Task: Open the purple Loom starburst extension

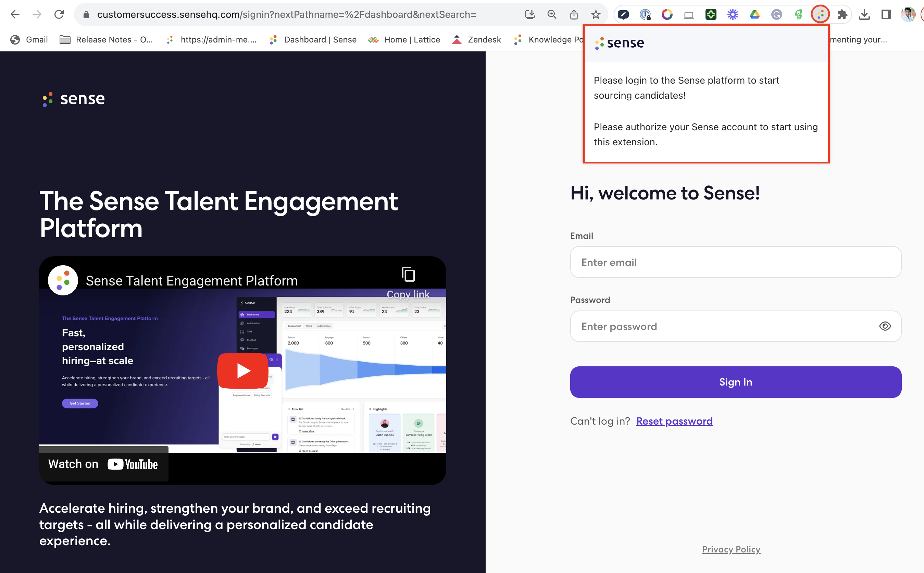Action: click(733, 15)
